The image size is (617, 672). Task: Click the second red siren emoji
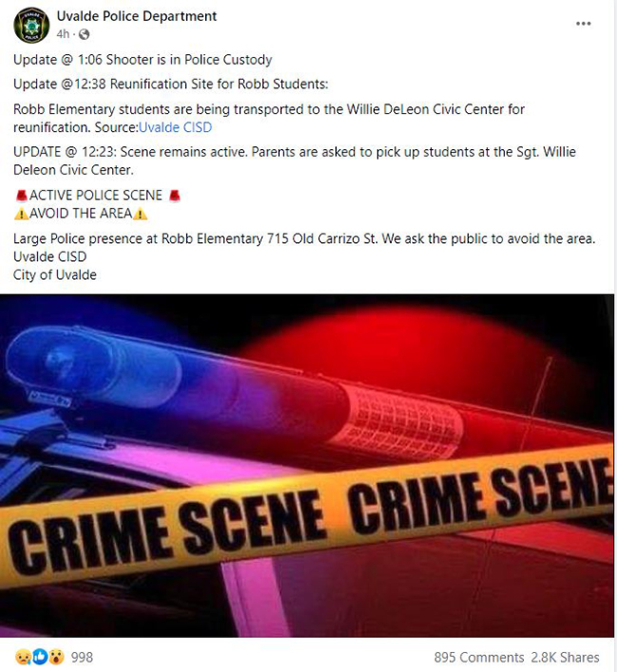coord(175,196)
